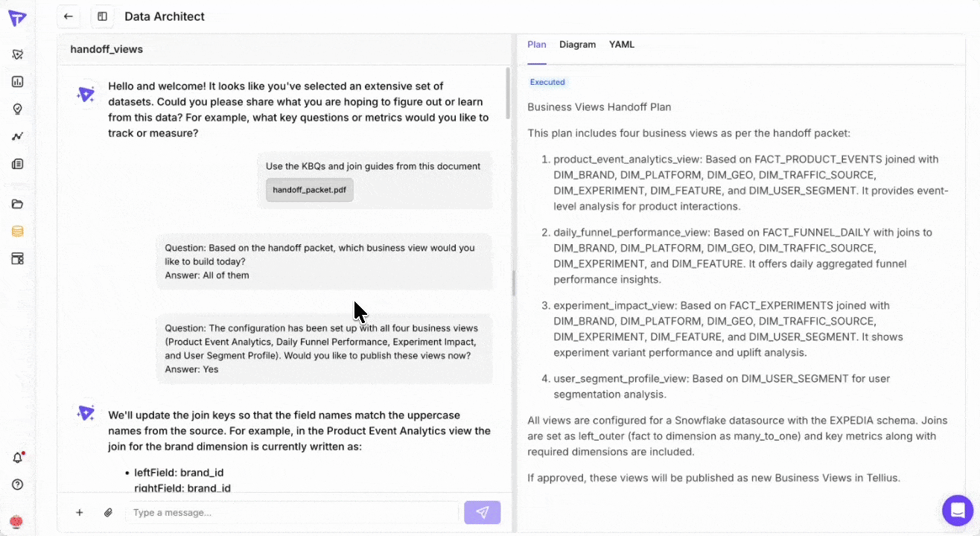Click the plus icon beside message box
The image size is (980, 536).
click(x=79, y=512)
